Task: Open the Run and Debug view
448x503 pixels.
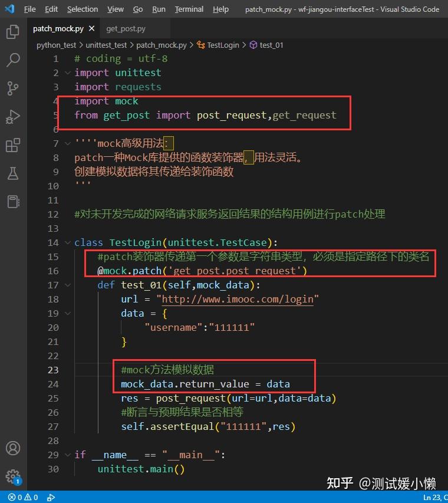Action: pyautogui.click(x=13, y=117)
